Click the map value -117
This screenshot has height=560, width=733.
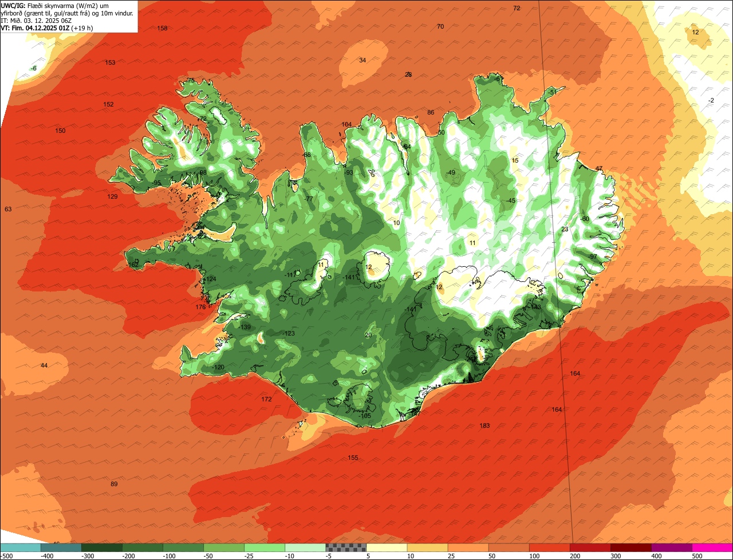pyautogui.click(x=290, y=275)
